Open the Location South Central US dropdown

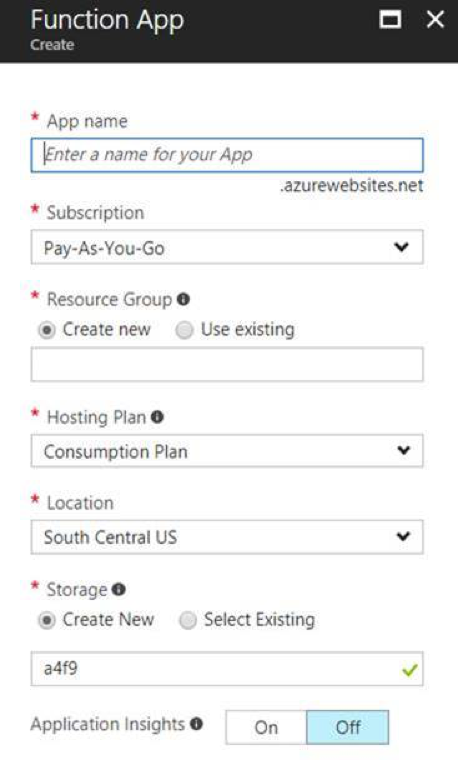pyautogui.click(x=227, y=537)
